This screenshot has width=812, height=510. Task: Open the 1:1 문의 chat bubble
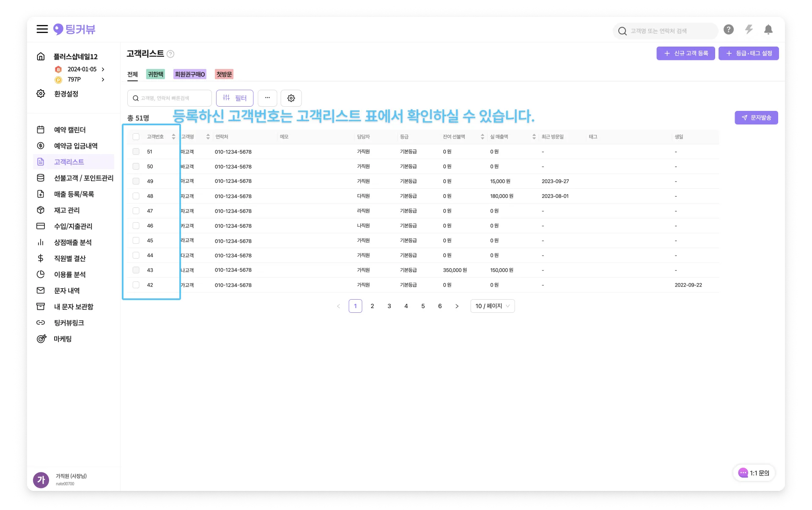pos(754,473)
